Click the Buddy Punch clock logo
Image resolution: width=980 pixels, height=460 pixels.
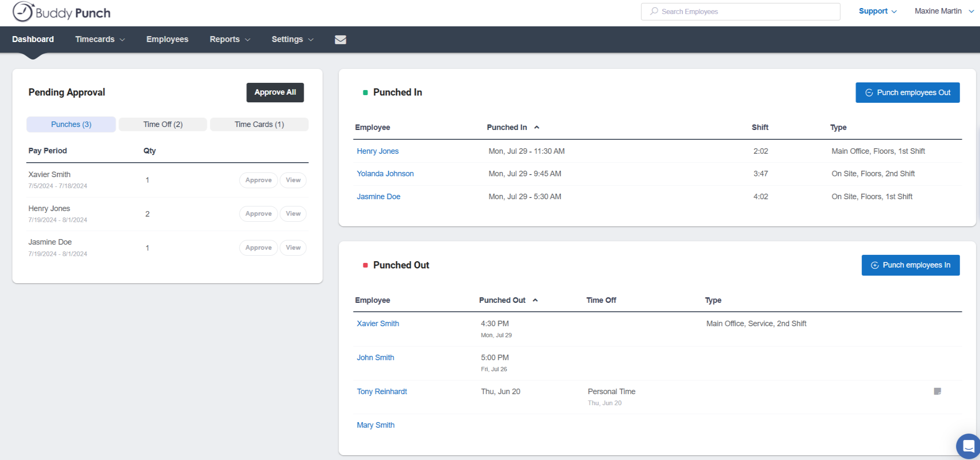click(23, 12)
